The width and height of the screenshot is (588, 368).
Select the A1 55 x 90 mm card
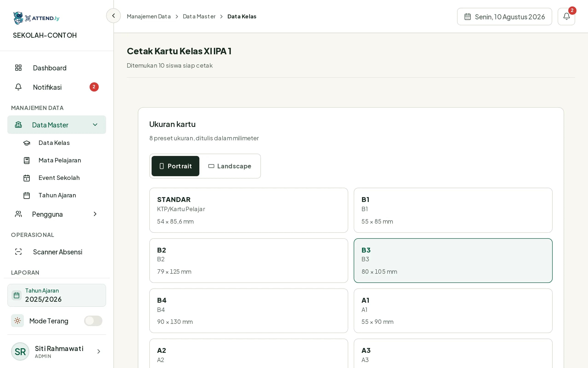pyautogui.click(x=453, y=310)
